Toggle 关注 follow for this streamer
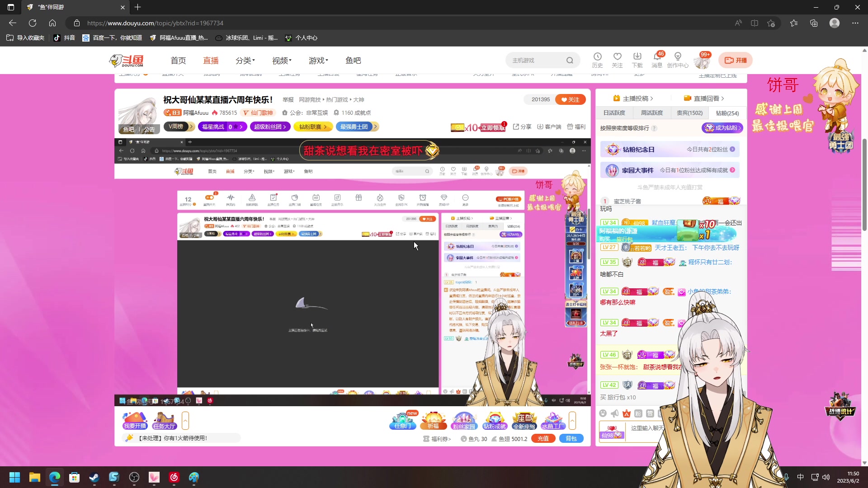Image resolution: width=868 pixels, height=488 pixels. point(571,99)
